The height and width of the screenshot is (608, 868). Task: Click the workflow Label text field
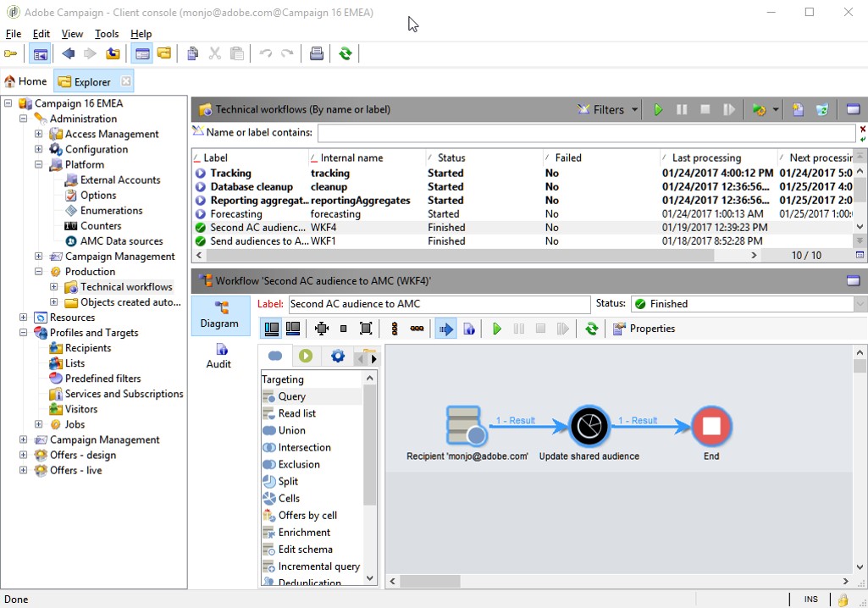440,304
